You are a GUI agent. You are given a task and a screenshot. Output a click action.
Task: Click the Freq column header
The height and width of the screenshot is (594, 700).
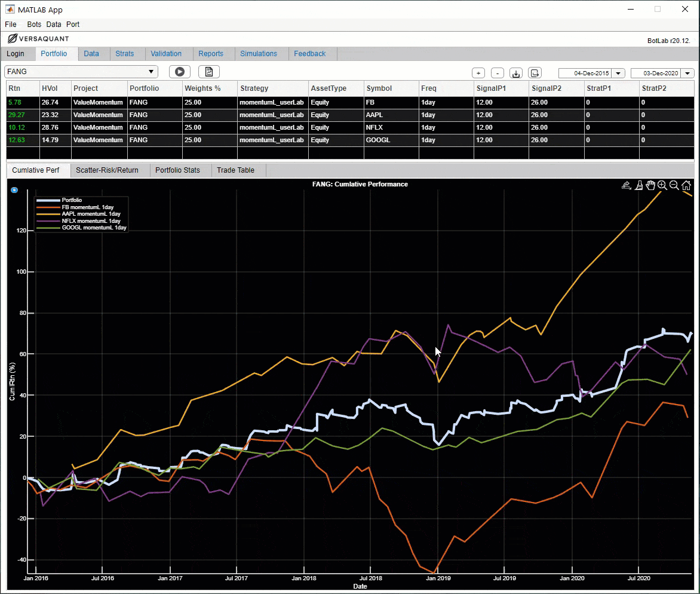click(446, 88)
